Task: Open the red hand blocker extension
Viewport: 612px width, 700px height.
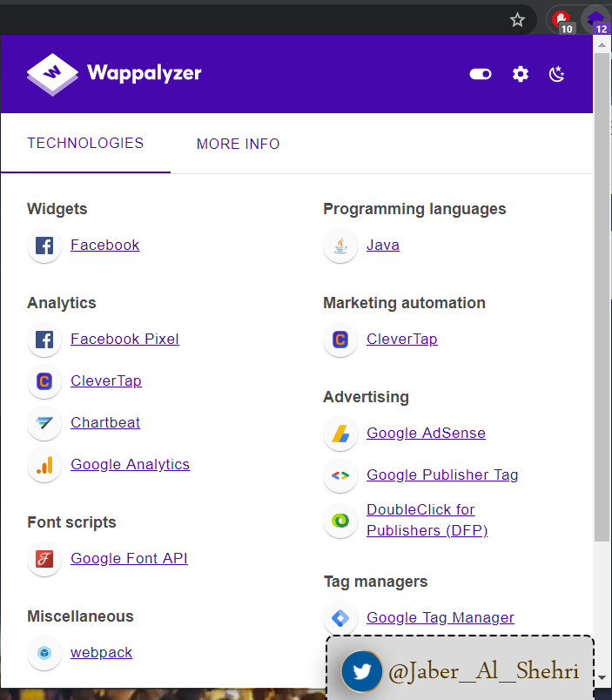Action: tap(562, 21)
